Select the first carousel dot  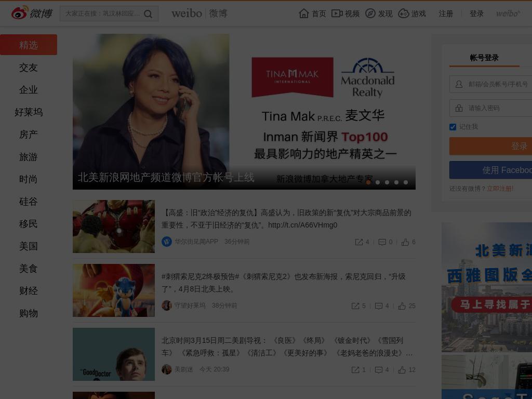pos(368,182)
